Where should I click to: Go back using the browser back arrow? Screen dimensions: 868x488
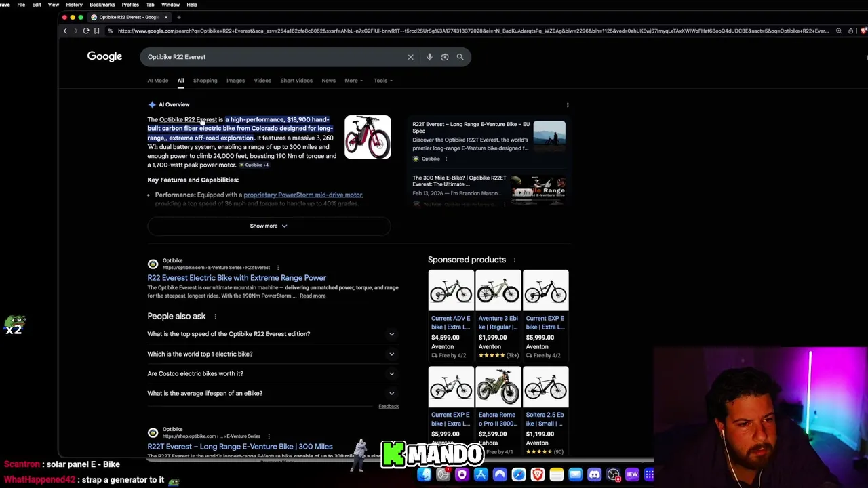point(65,30)
